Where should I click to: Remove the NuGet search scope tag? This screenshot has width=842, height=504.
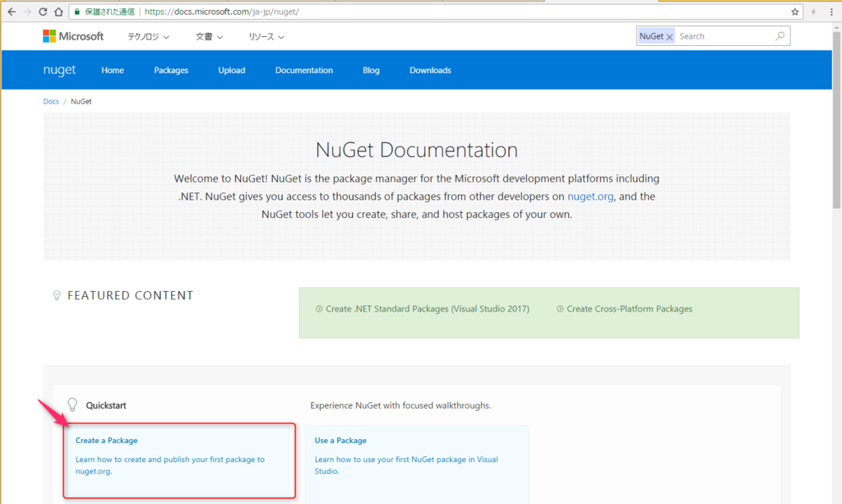tap(669, 37)
